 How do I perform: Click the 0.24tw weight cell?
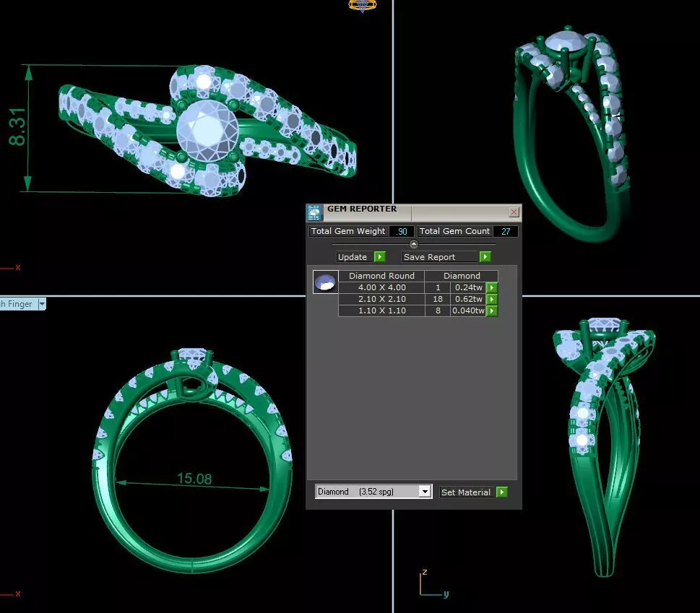(468, 288)
